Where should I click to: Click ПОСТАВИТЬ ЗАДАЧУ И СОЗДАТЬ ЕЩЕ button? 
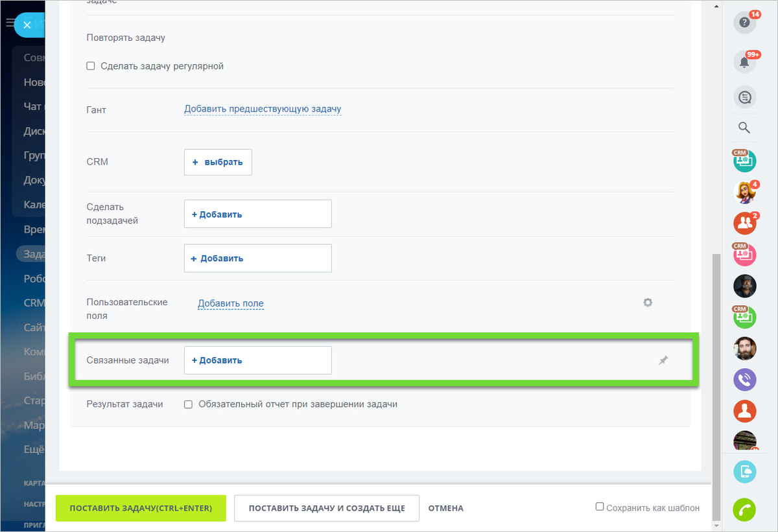coord(327,508)
